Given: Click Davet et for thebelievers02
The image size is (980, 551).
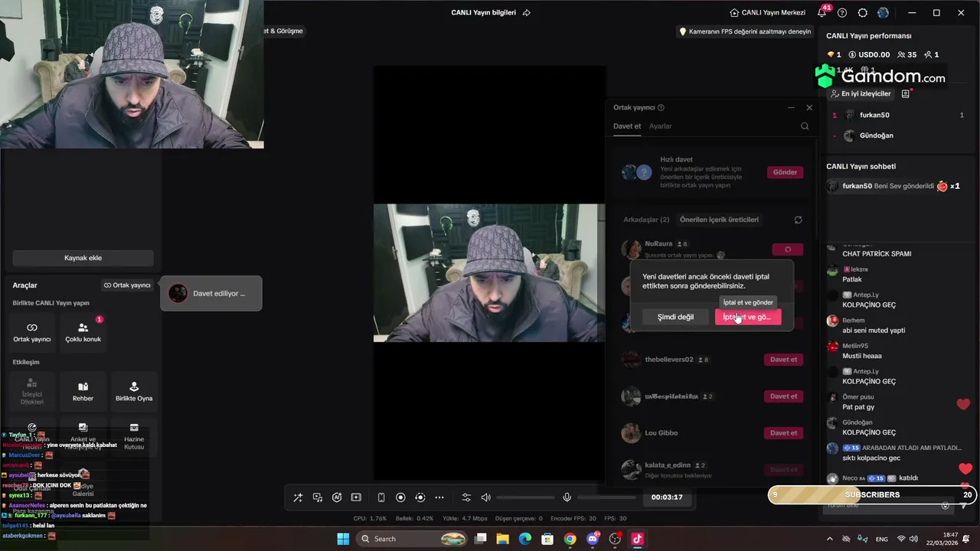Looking at the screenshot, I should coord(783,360).
